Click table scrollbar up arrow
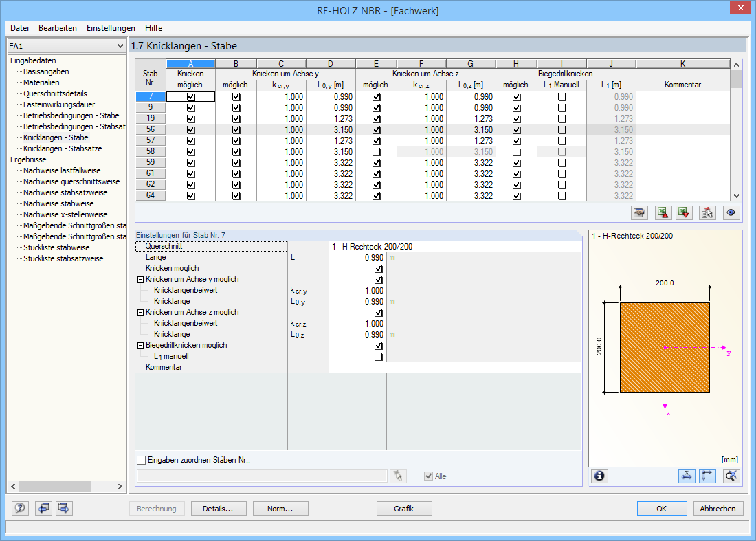Image resolution: width=756 pixels, height=541 pixels. coord(736,64)
